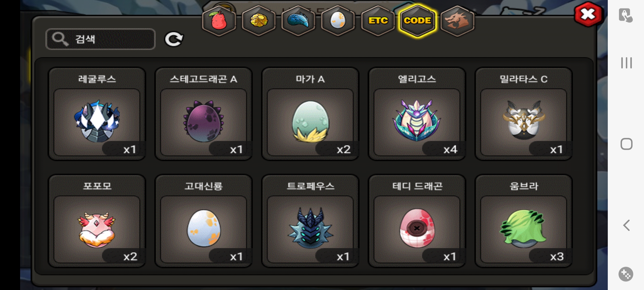Screen dimensions: 644x290
Task: Focus the 검색 search field
Action: 101,39
